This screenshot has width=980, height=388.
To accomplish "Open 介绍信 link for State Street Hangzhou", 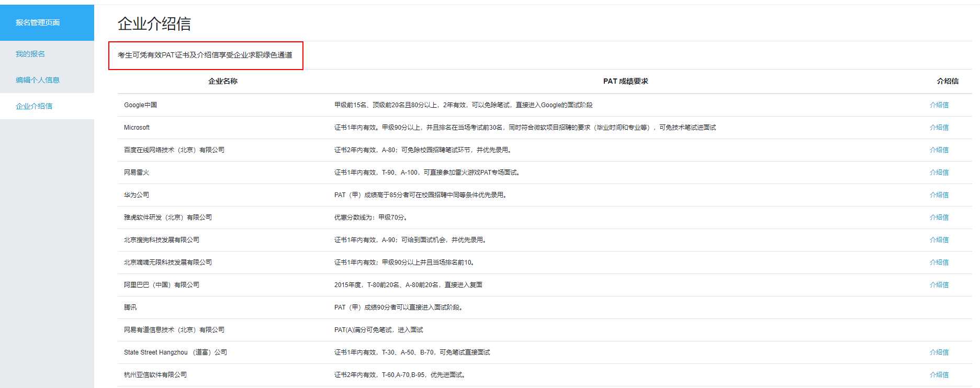I will click(x=939, y=352).
